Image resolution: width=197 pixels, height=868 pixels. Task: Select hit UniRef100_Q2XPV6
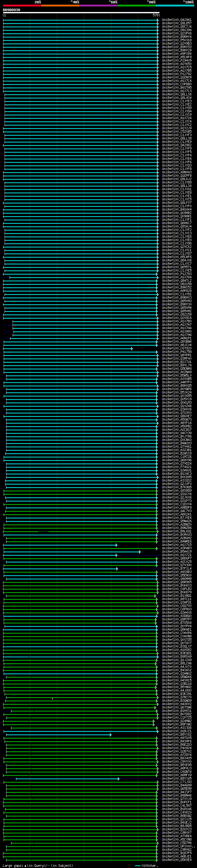click(x=176, y=33)
